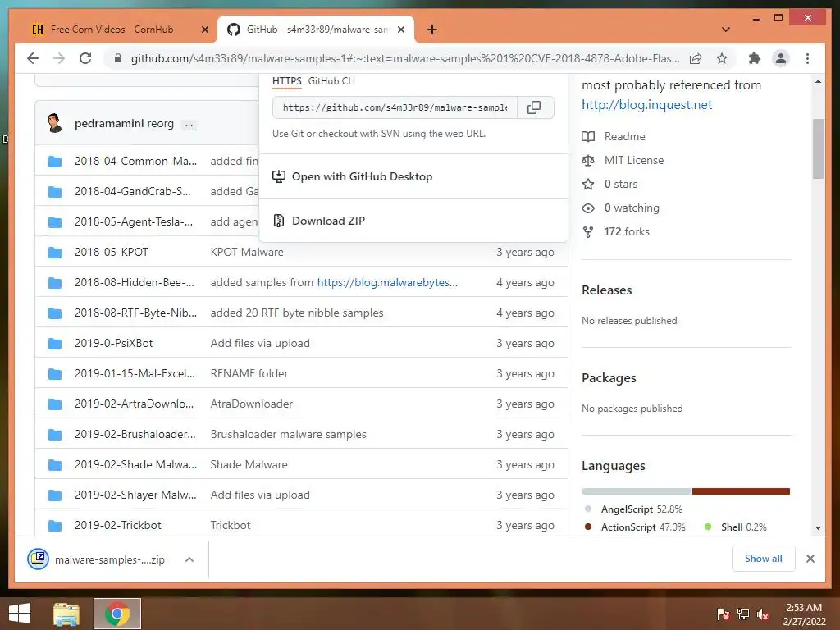This screenshot has width=840, height=630.
Task: Click the 2019-0-PsiXBot folder icon
Action: (x=55, y=344)
